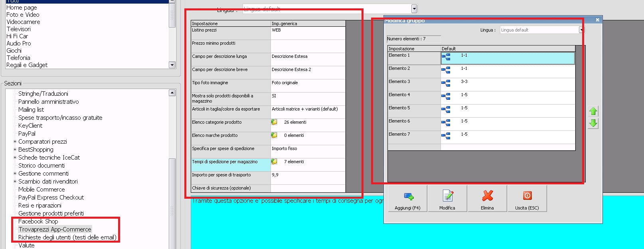Click Importo per spese di trasporto value 9,9
Viewport: 644px width, 249px height.
308,178
